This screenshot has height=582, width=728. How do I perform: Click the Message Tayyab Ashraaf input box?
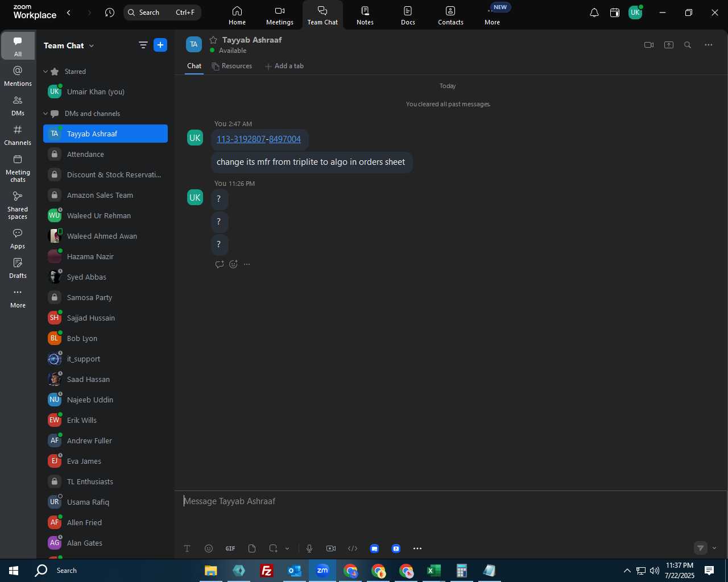tap(450, 501)
